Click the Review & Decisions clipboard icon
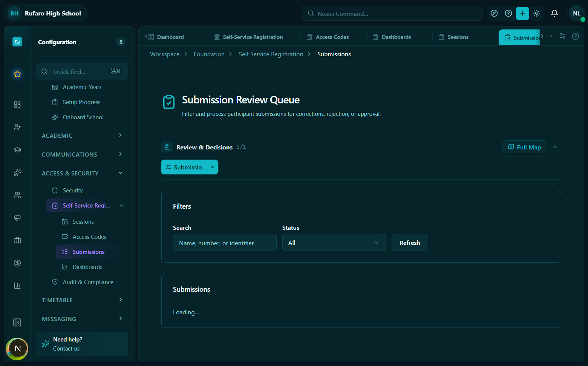Screen dimensions: 588x366 [x=167, y=147]
